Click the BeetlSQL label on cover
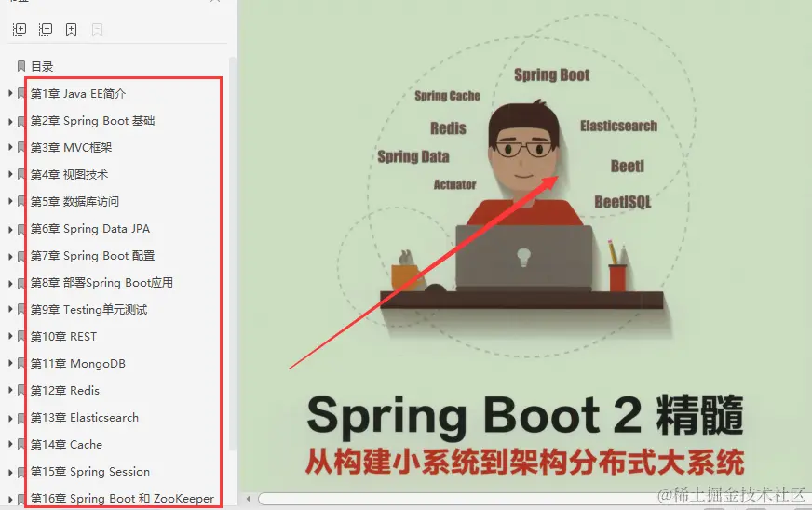Image resolution: width=812 pixels, height=510 pixels. click(622, 201)
